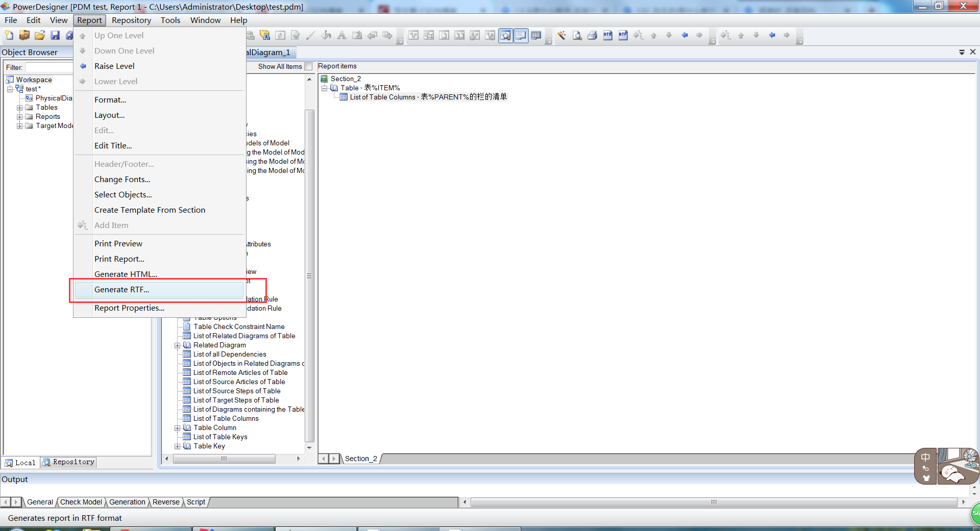Viewport: 980px width, 531px height.
Task: Select Change Fonts... menu entry
Action: click(159, 179)
